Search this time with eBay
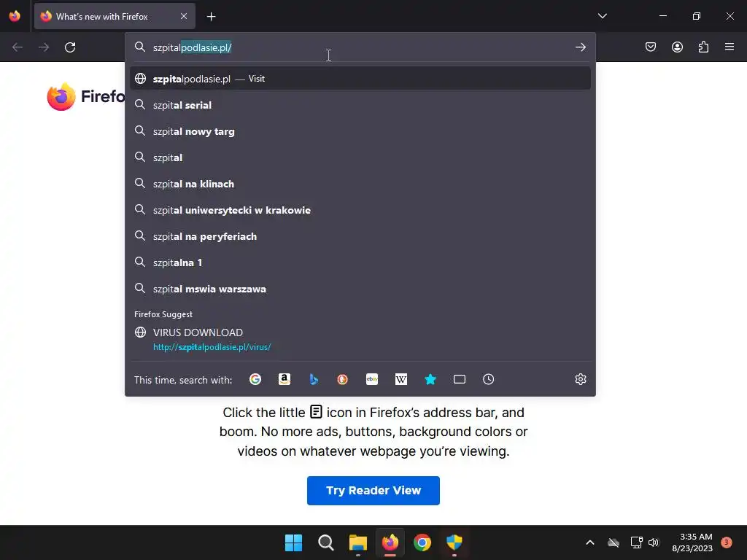The height and width of the screenshot is (560, 747). tap(372, 379)
